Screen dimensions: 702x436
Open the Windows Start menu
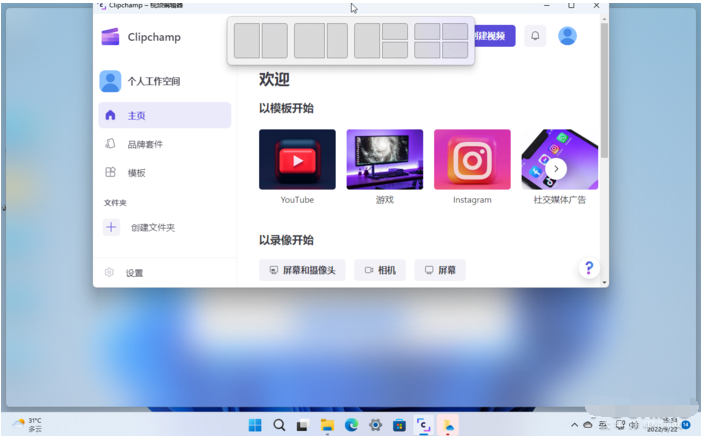[x=255, y=425]
